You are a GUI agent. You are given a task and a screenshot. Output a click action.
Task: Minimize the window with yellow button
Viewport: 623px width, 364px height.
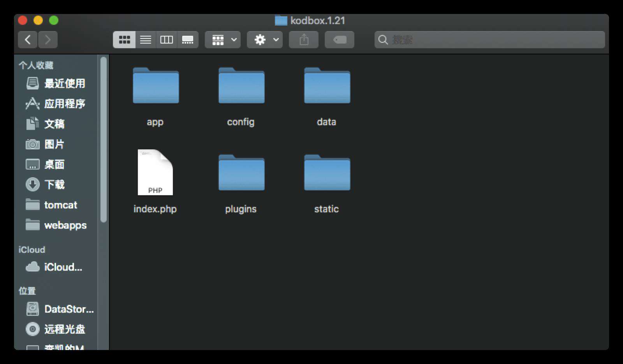[x=38, y=20]
